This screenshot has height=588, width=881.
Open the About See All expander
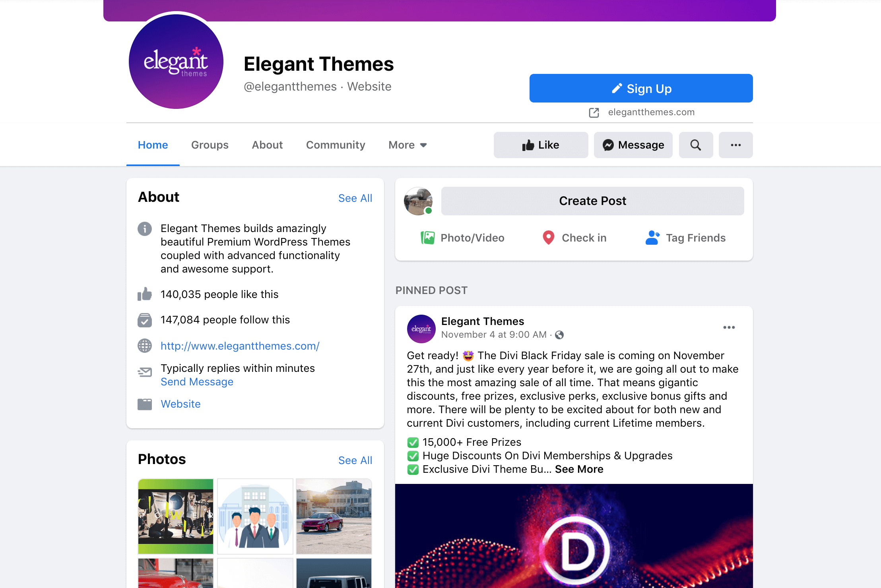coord(354,197)
